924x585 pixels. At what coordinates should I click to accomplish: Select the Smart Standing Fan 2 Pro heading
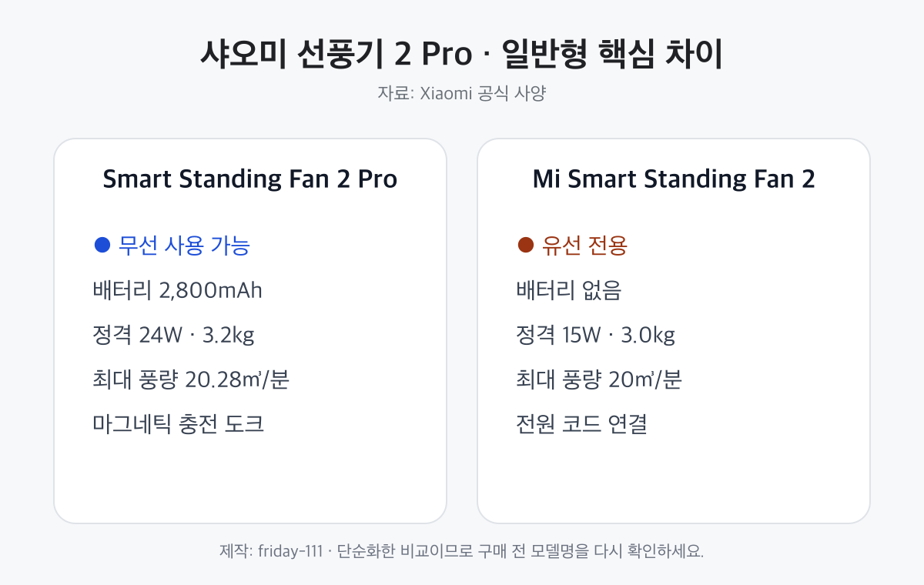pos(250,179)
